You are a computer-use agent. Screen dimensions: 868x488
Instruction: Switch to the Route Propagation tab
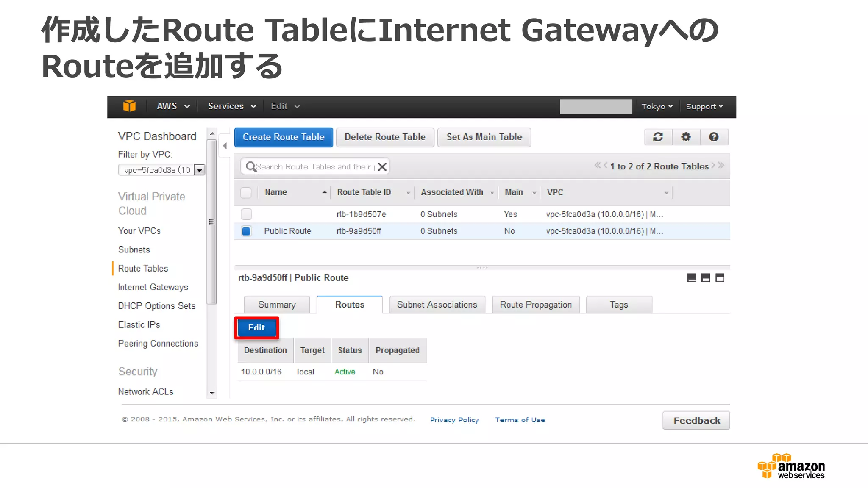pyautogui.click(x=536, y=305)
